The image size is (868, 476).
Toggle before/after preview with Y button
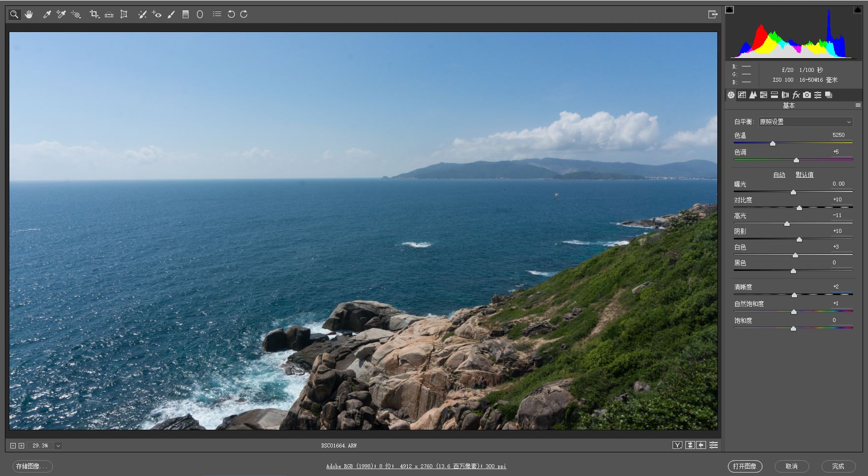click(x=677, y=445)
